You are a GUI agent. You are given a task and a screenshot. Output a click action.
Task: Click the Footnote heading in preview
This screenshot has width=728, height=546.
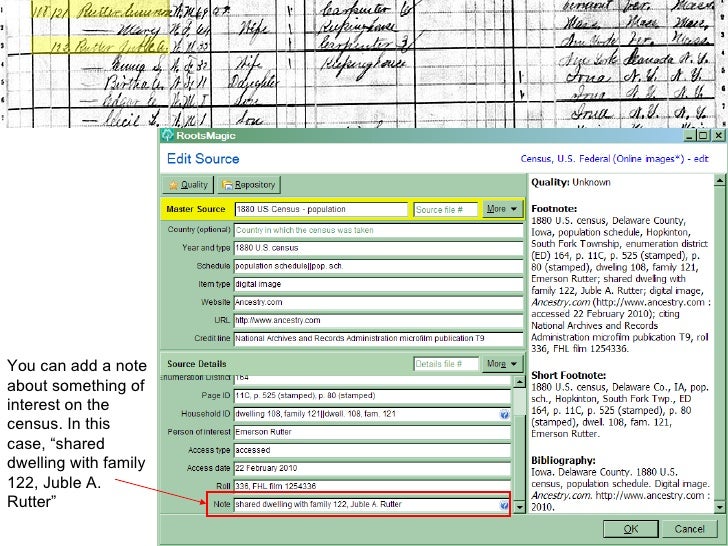click(554, 209)
